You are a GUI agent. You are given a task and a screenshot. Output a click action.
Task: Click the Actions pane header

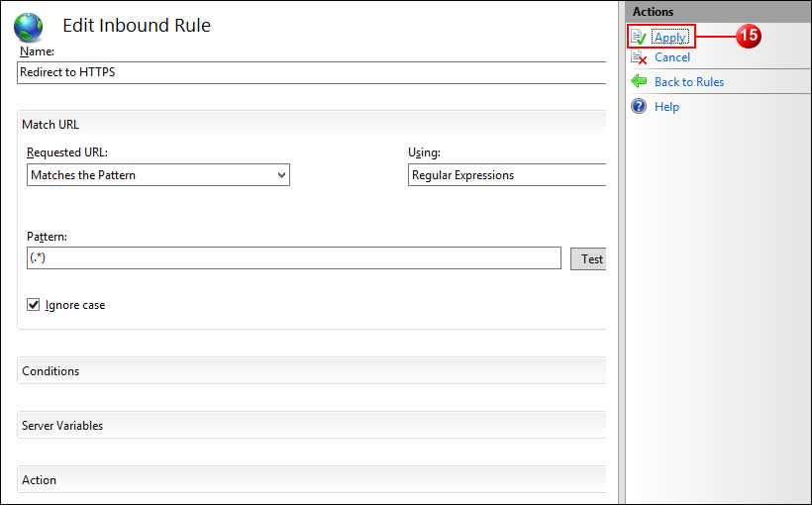(x=718, y=12)
